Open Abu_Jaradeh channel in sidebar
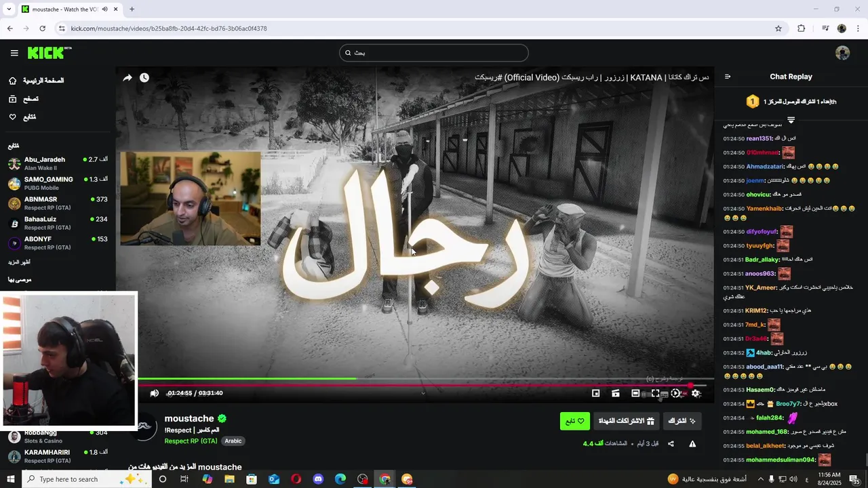Screen dimensions: 868x488 [x=58, y=163]
